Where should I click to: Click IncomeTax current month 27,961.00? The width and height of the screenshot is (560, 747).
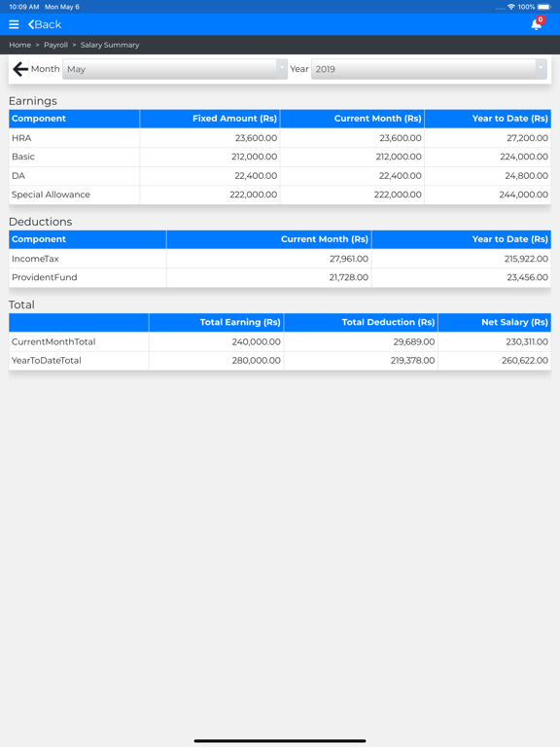click(349, 259)
